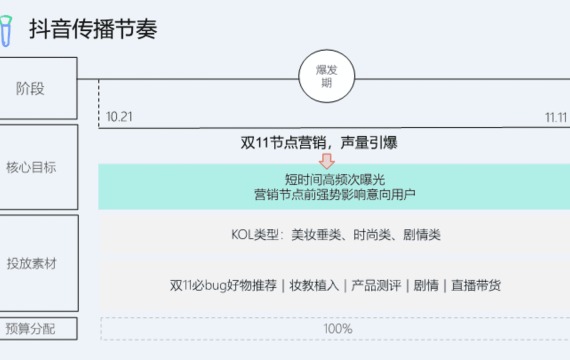
Task: Click the 妆教植入 item
Action: tap(314, 285)
